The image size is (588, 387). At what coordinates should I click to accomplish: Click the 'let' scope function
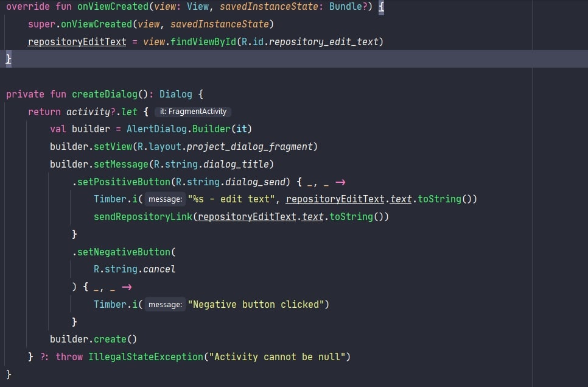point(130,112)
